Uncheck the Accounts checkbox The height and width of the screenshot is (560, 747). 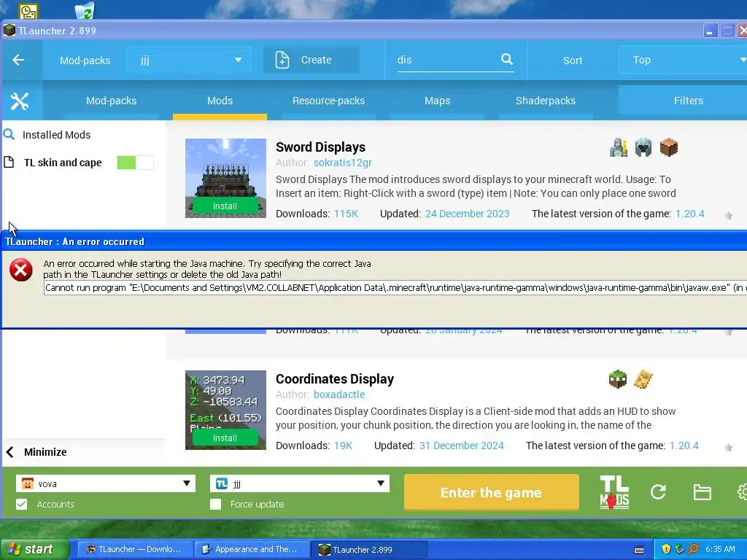click(21, 505)
